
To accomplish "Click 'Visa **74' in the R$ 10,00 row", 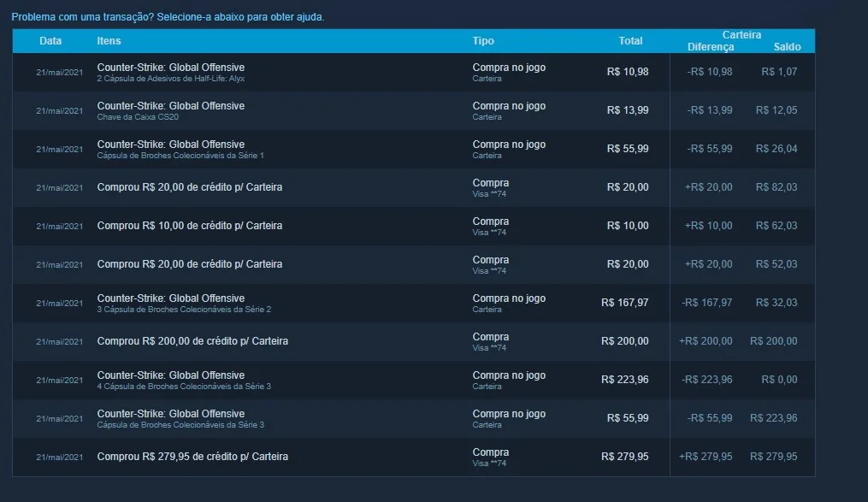I will 489,233.
